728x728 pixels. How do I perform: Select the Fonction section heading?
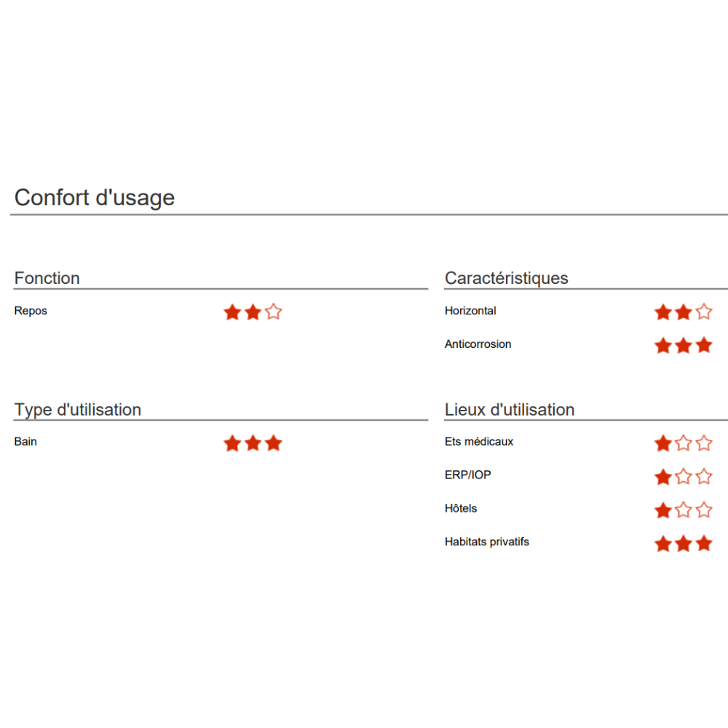click(47, 278)
